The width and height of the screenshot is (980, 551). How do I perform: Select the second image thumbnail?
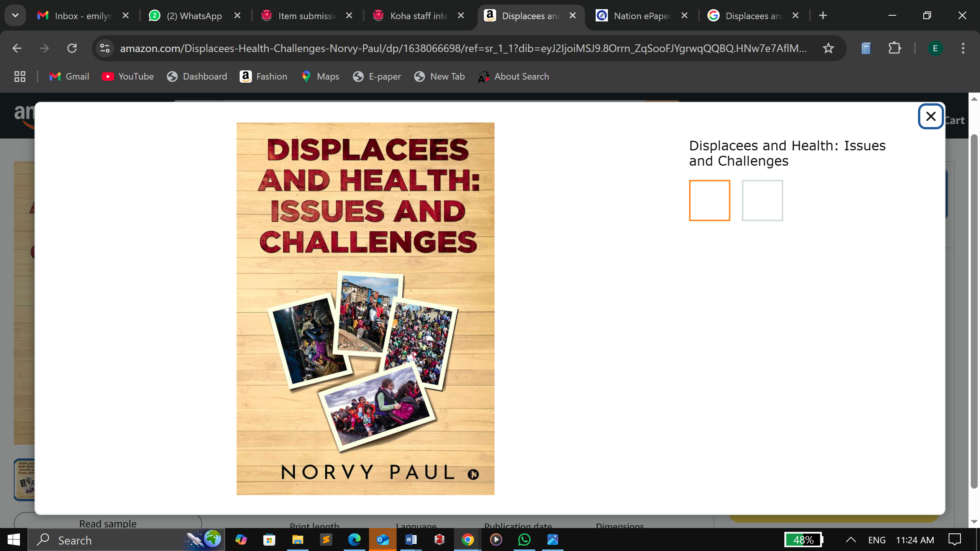tap(762, 201)
